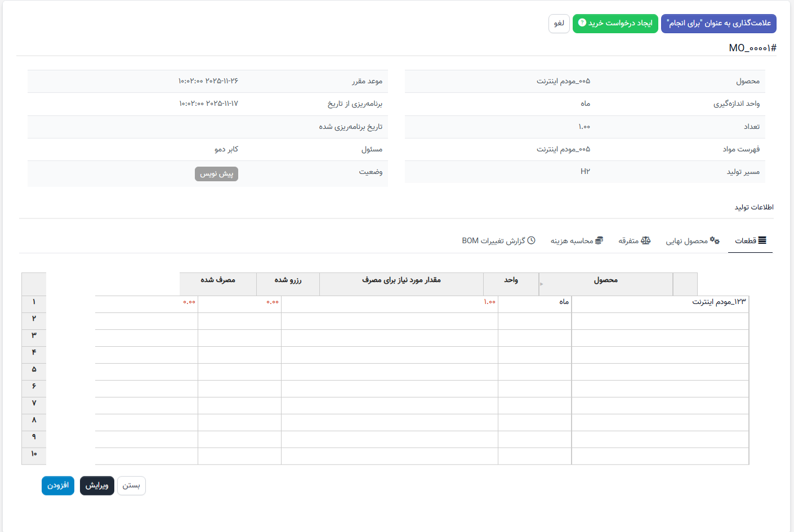Open the متفرقه tab

point(634,241)
